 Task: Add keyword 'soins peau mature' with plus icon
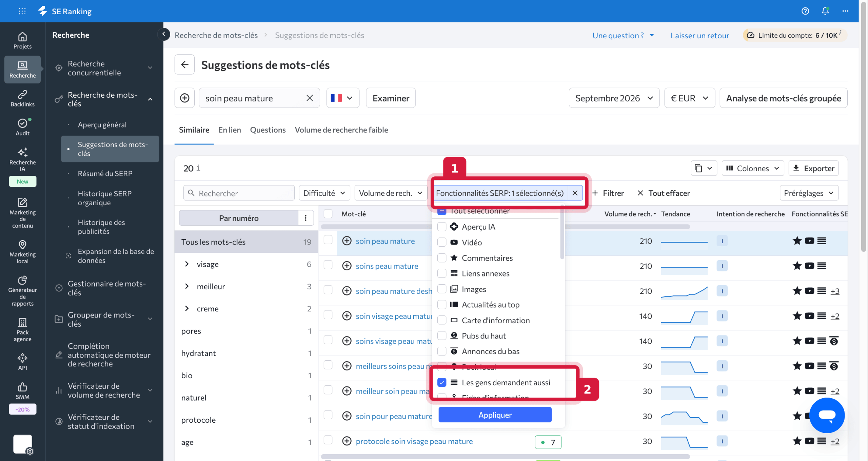[x=347, y=266]
